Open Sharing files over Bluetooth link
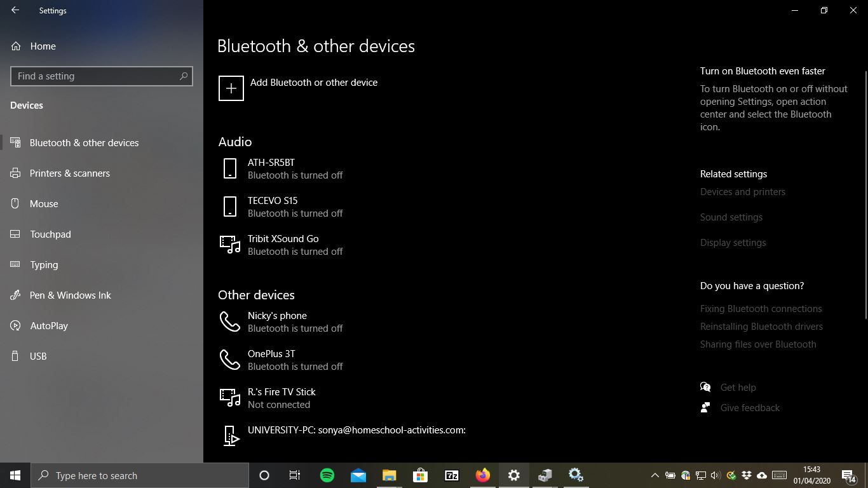 [x=758, y=344]
